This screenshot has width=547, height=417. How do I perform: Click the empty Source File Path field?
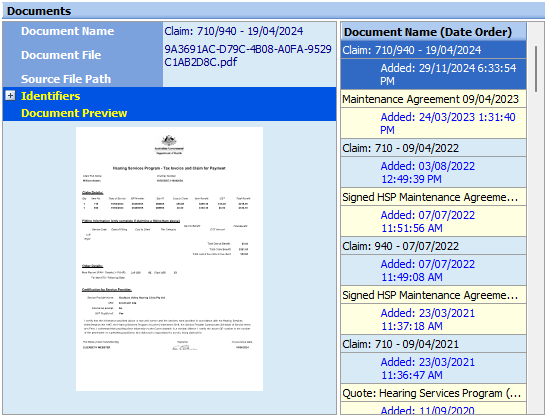pos(249,79)
